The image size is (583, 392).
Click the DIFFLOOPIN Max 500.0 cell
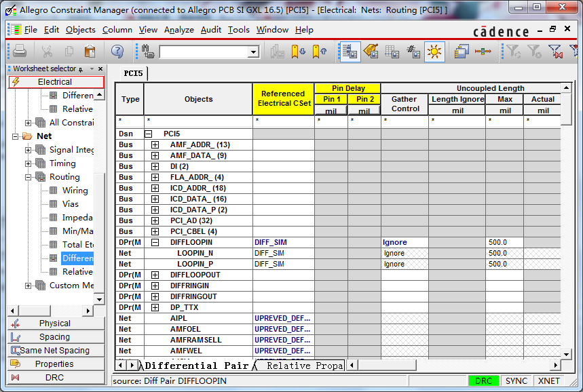click(504, 242)
